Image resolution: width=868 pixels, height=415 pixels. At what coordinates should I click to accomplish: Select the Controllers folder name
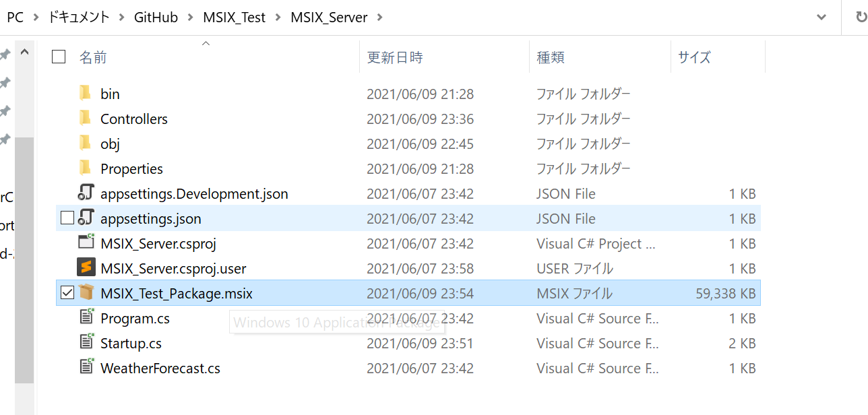[x=134, y=119]
